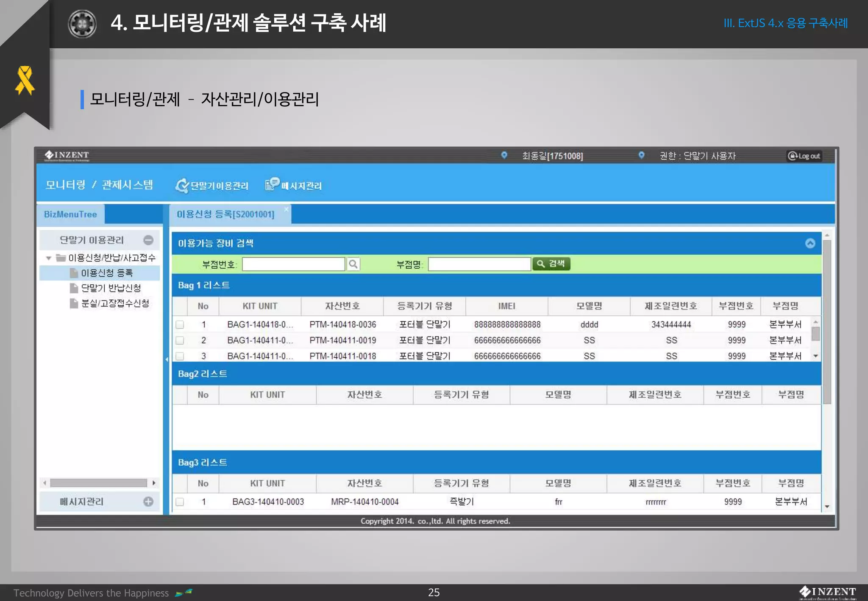The image size is (868, 601).
Task: Collapse the 이용가능 장비 검색 panel
Action: (810, 243)
